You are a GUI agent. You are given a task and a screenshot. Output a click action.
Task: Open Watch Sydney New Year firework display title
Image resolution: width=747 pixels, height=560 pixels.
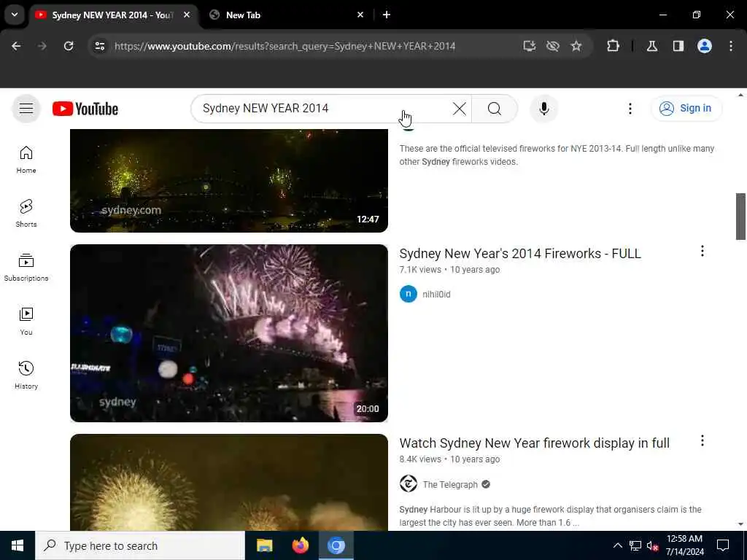(534, 443)
